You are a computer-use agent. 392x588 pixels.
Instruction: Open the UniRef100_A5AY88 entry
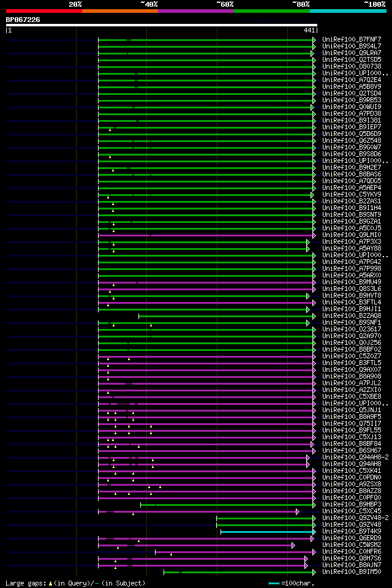352,249
